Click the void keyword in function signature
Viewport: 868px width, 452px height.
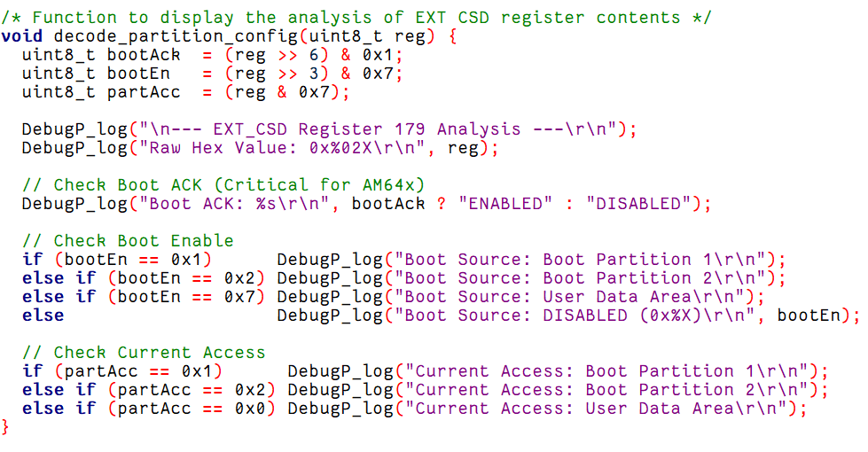[x=21, y=37]
